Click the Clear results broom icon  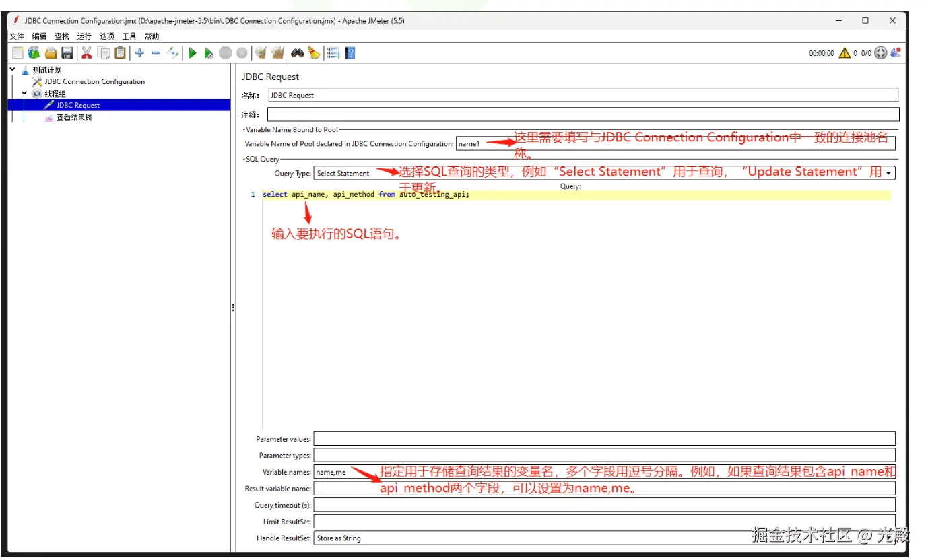[261, 53]
